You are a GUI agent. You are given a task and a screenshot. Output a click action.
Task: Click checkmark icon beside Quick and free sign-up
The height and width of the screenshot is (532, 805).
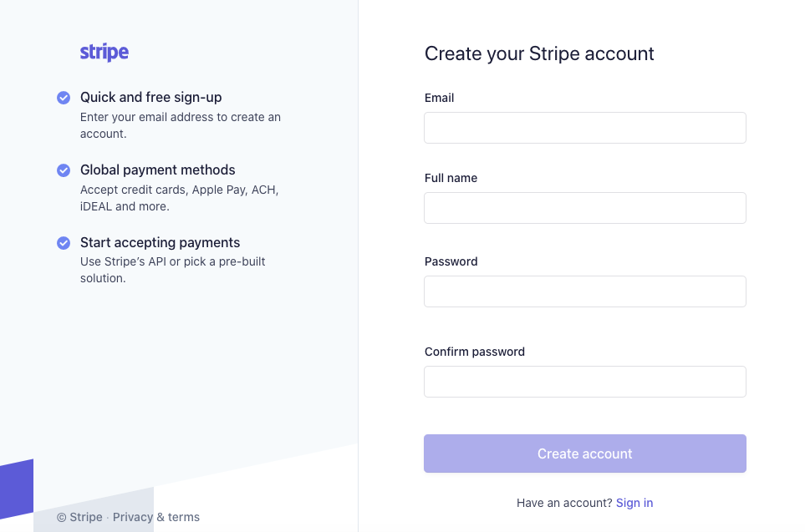(64, 98)
